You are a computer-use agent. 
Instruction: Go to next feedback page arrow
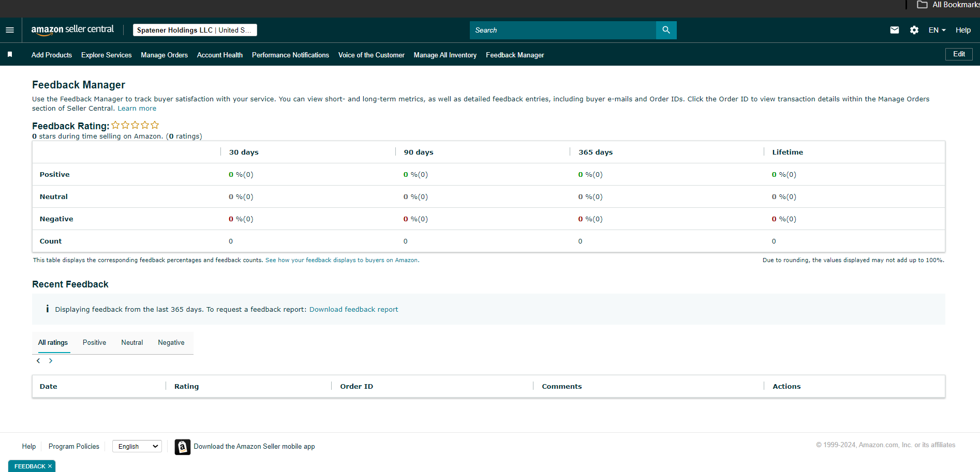tap(51, 361)
